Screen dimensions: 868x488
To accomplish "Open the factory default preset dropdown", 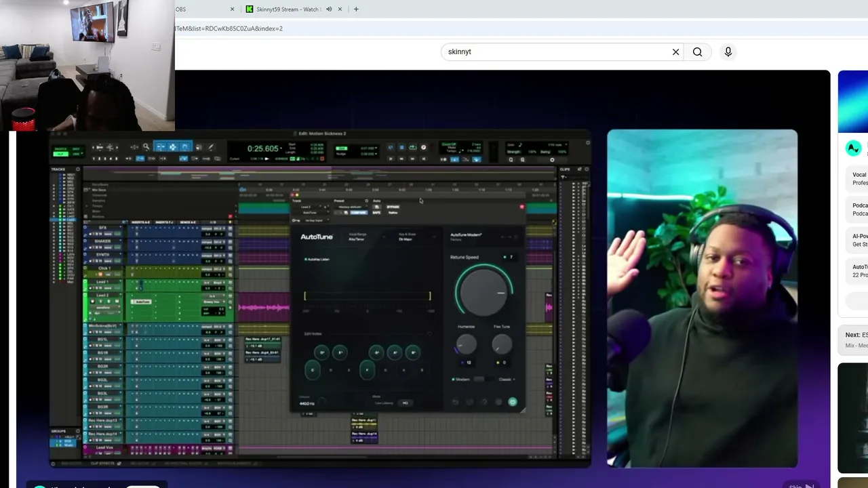I will [351, 207].
